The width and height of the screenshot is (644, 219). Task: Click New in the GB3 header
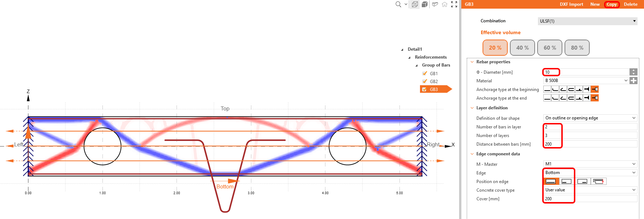click(595, 4)
